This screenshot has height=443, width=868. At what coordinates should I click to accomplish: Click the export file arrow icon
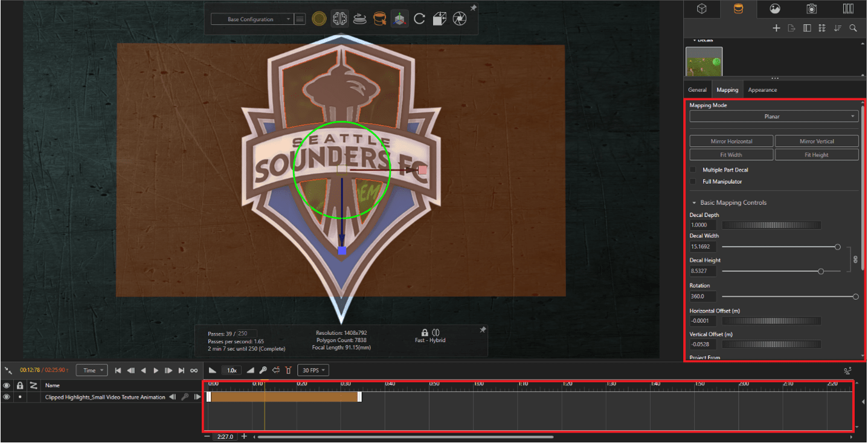coord(791,28)
